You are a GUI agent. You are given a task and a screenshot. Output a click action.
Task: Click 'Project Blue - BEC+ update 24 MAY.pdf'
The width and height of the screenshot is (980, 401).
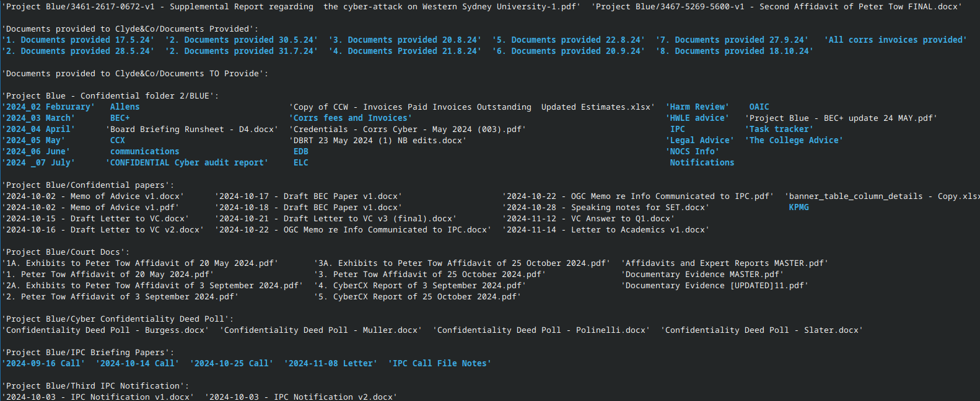[x=841, y=118]
